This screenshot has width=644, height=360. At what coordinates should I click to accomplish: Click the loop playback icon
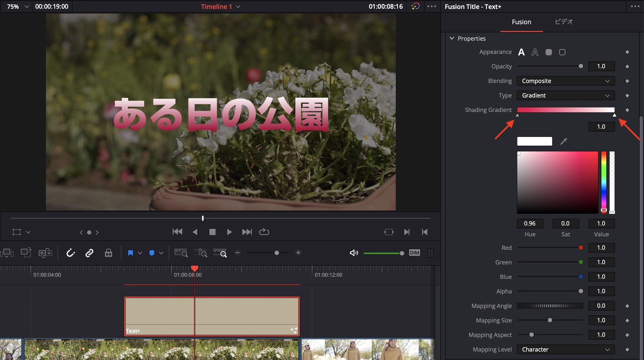coord(264,232)
